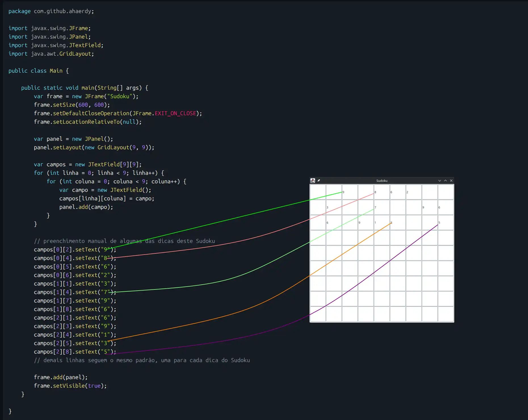Viewport: 528px width, 420px height.
Task: Focus the second-row cell containing 3
Action: (x=334, y=207)
